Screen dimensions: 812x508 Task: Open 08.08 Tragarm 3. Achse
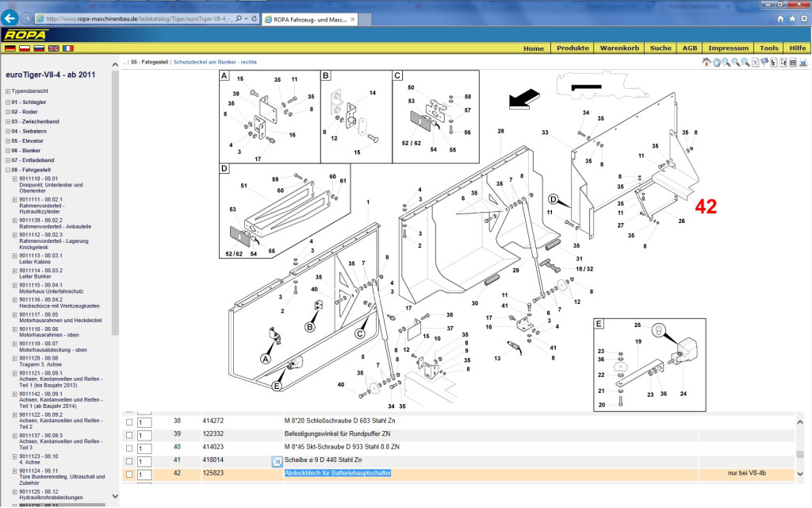click(40, 361)
